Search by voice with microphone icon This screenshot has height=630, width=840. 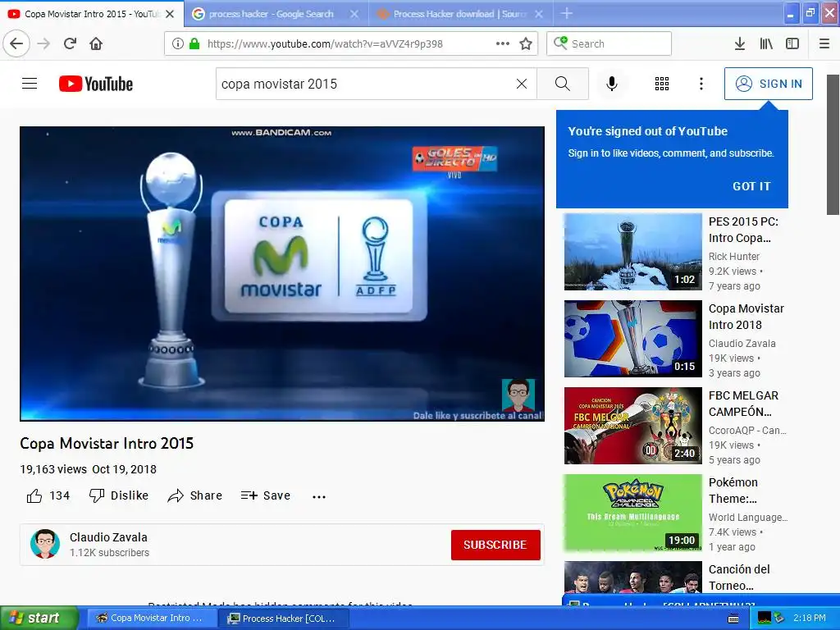pos(612,84)
